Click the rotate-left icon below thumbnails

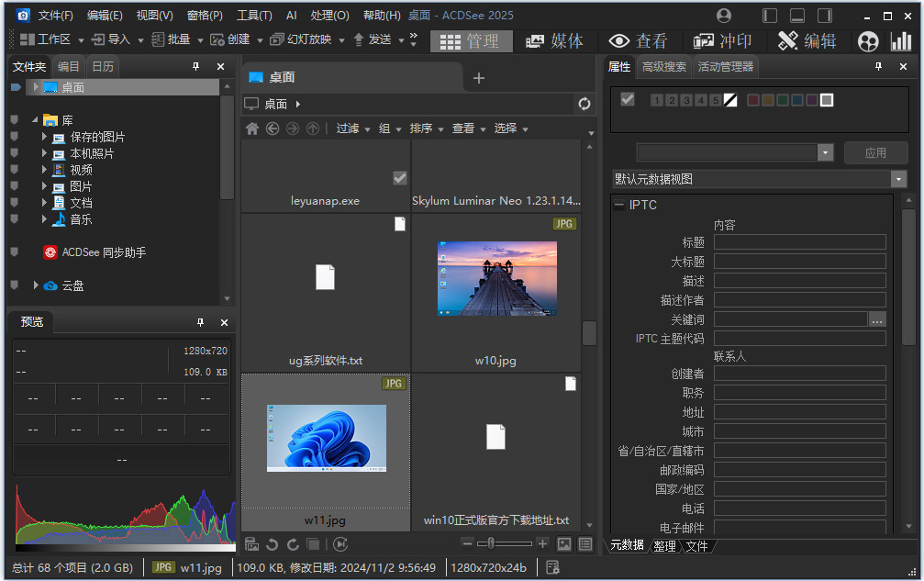click(x=273, y=544)
